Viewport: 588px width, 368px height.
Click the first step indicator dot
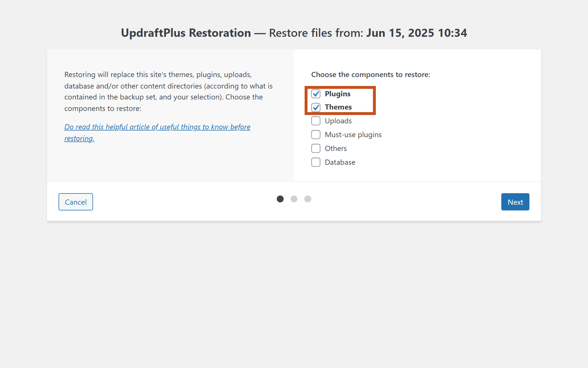click(280, 199)
